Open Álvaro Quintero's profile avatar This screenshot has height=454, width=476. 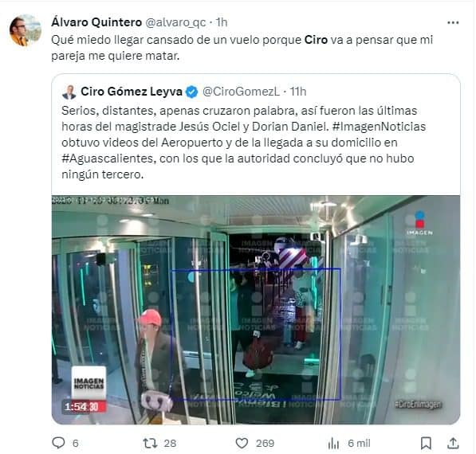(x=26, y=30)
